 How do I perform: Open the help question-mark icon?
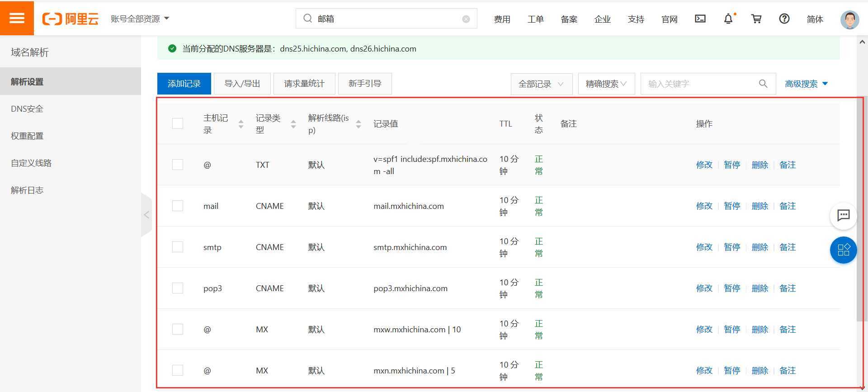click(x=784, y=19)
